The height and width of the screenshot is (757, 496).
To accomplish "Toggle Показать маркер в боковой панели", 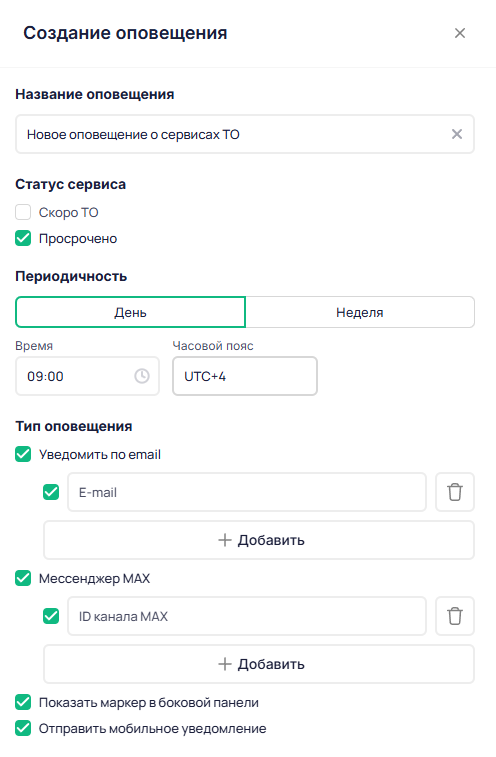I will (23, 702).
